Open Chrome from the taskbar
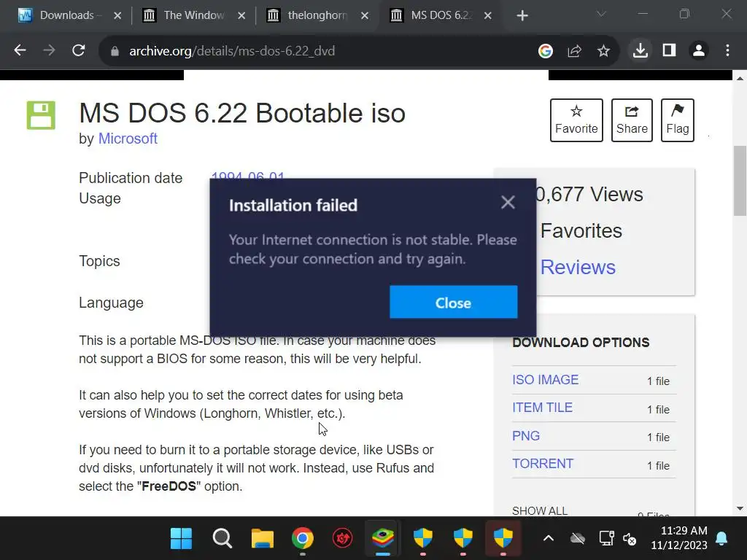The width and height of the screenshot is (747, 560). tap(303, 539)
